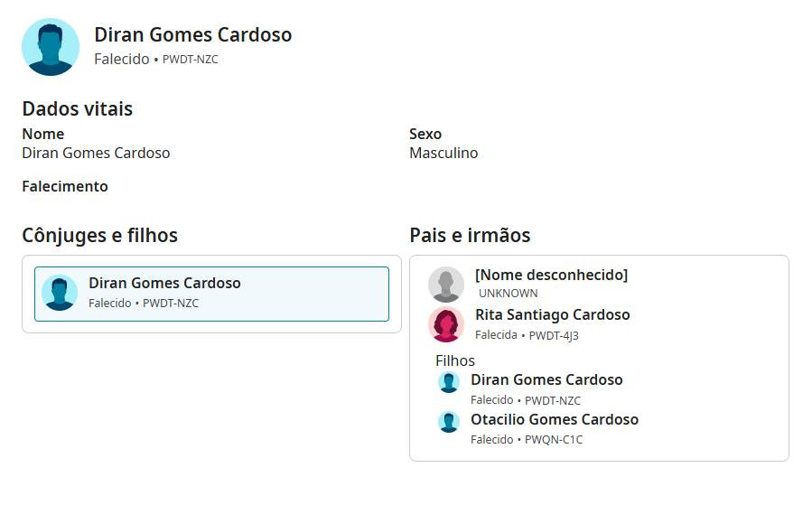The width and height of the screenshot is (812, 505).
Task: Click the page title Diran Gomes Cardoso
Action: [192, 35]
